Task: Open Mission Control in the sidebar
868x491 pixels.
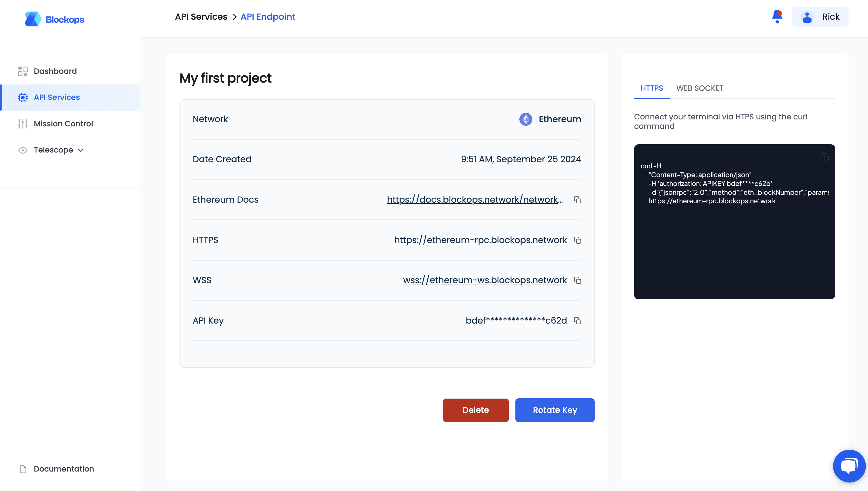Action: pyautogui.click(x=70, y=124)
